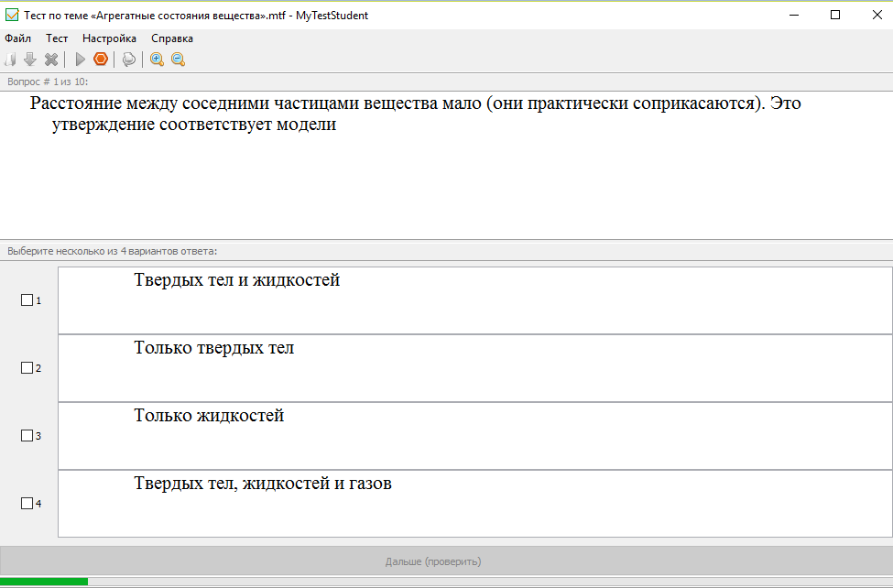
Task: Click the gray down arrow toolbar icon
Action: (29, 60)
